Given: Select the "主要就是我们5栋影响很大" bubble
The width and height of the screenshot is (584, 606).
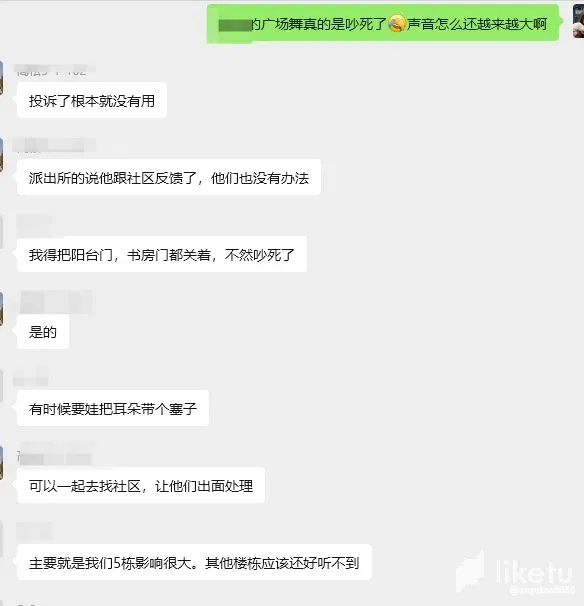Looking at the screenshot, I should pos(194,562).
